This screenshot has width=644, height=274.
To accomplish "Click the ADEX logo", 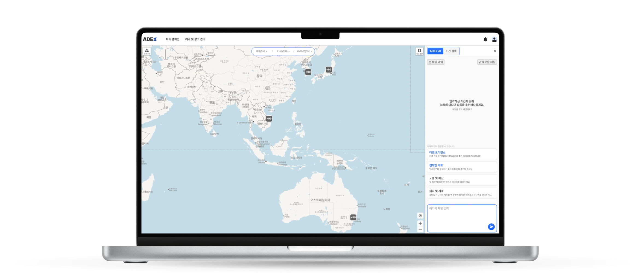I will click(150, 39).
